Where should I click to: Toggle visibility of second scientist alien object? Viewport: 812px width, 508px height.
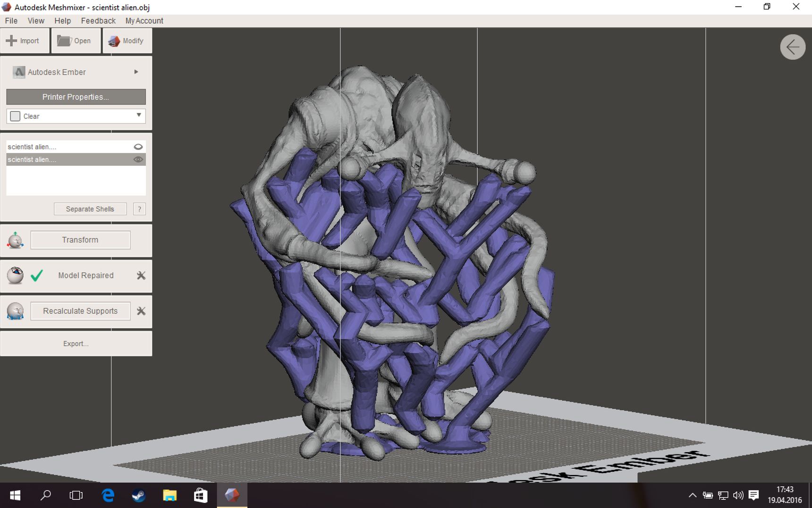(x=138, y=160)
